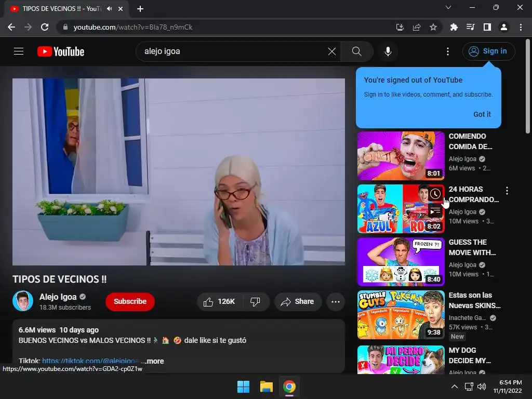The width and height of the screenshot is (532, 399).
Task: Open the TikTok link in description
Action: [90, 362]
